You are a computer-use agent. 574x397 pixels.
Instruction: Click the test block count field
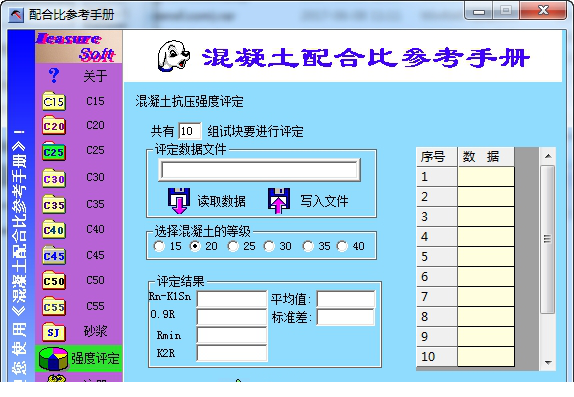(190, 131)
